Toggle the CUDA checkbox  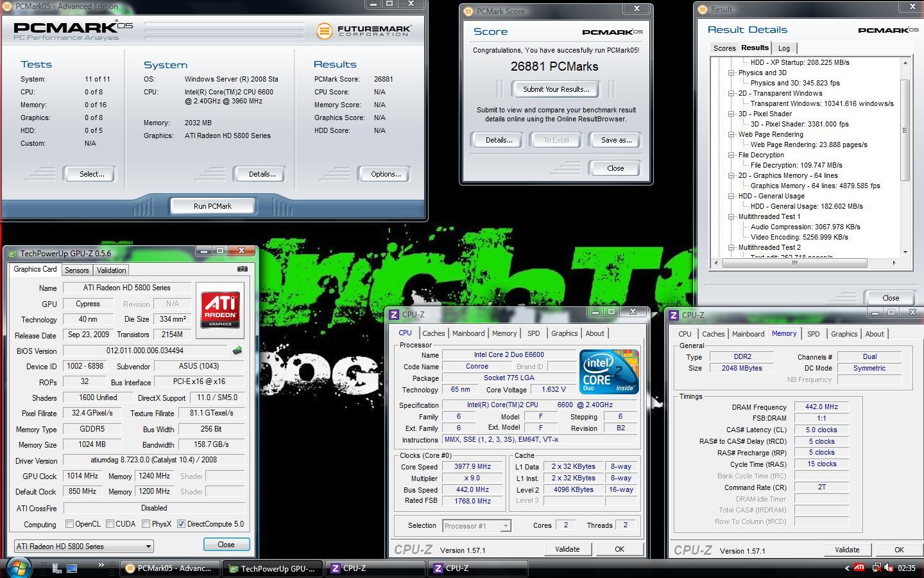(110, 524)
